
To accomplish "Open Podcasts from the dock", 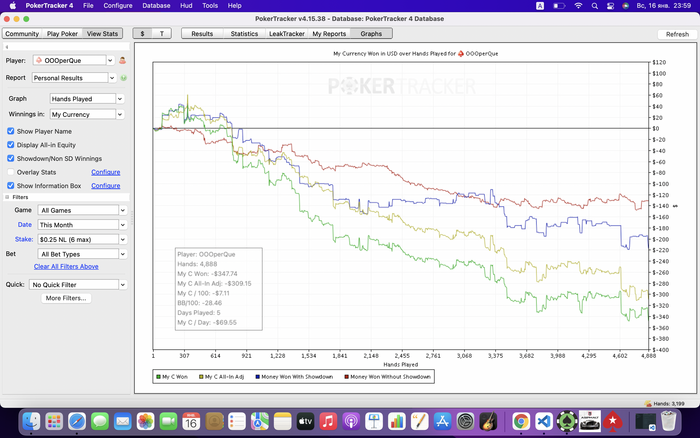I will click(351, 421).
